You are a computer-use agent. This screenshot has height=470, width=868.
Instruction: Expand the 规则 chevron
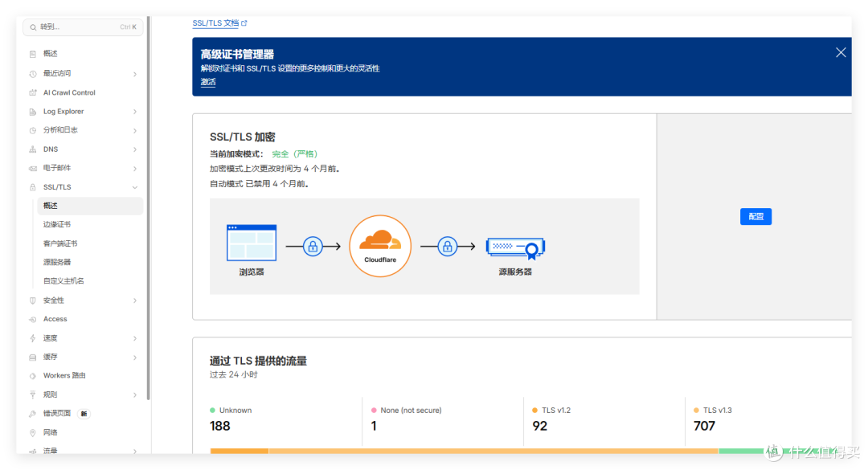pyautogui.click(x=134, y=394)
